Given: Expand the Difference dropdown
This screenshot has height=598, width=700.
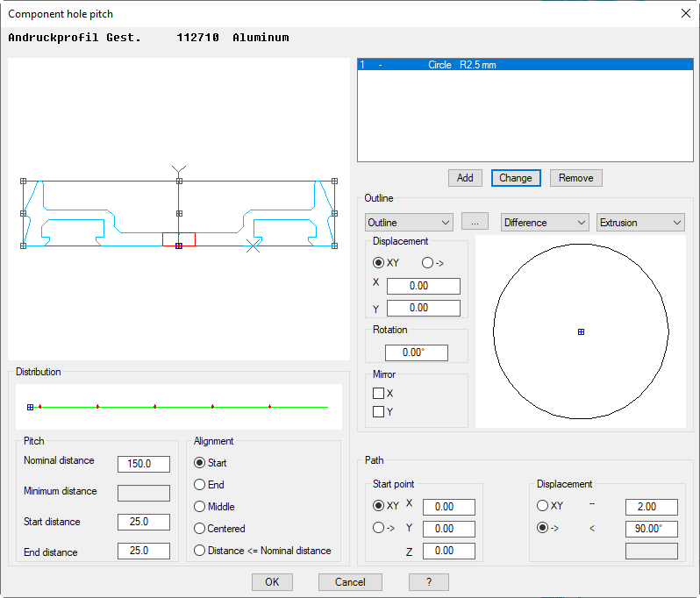Looking at the screenshot, I should point(545,223).
